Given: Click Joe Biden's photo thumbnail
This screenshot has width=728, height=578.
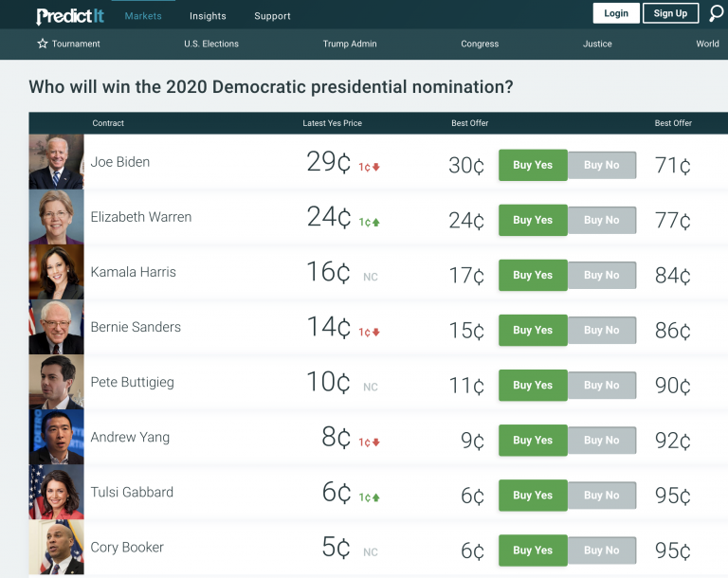Looking at the screenshot, I should click(x=56, y=162).
